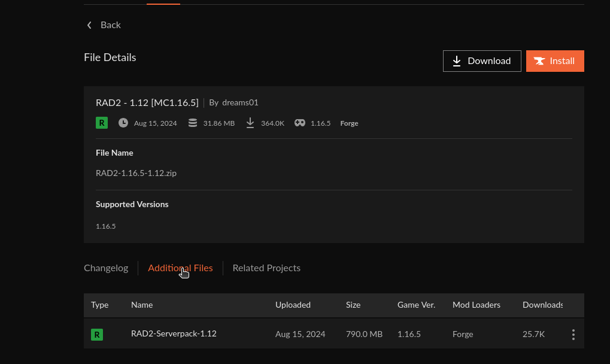Viewport: 610px width, 364px height.
Task: Click the Downloads column header
Action: [542, 305]
